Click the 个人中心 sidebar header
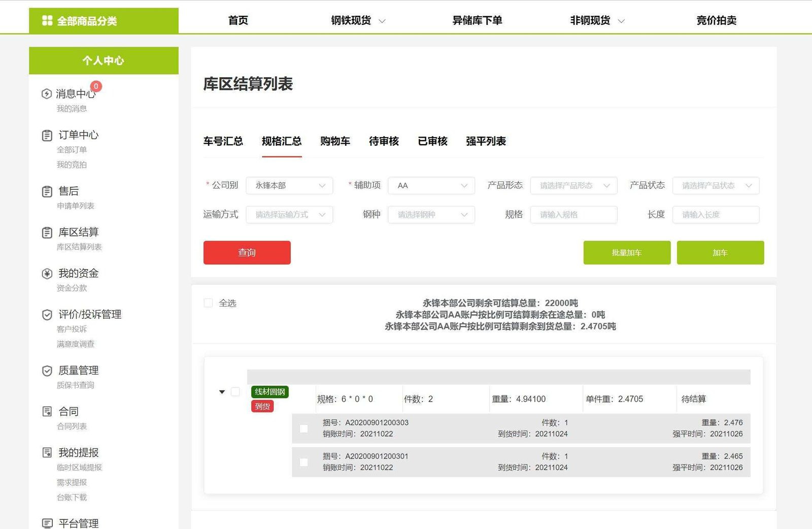The width and height of the screenshot is (812, 529). point(104,60)
